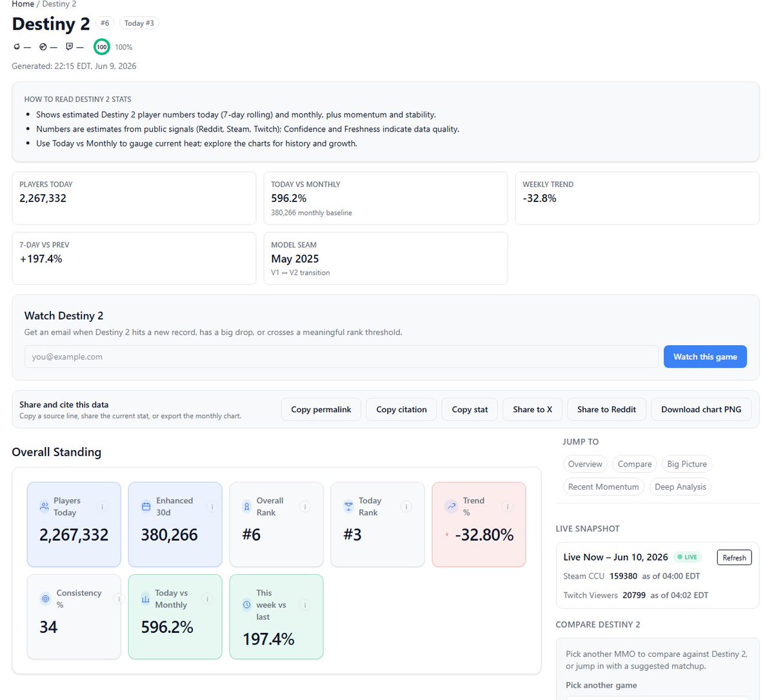Click the #6 rank badge by the title

click(104, 23)
